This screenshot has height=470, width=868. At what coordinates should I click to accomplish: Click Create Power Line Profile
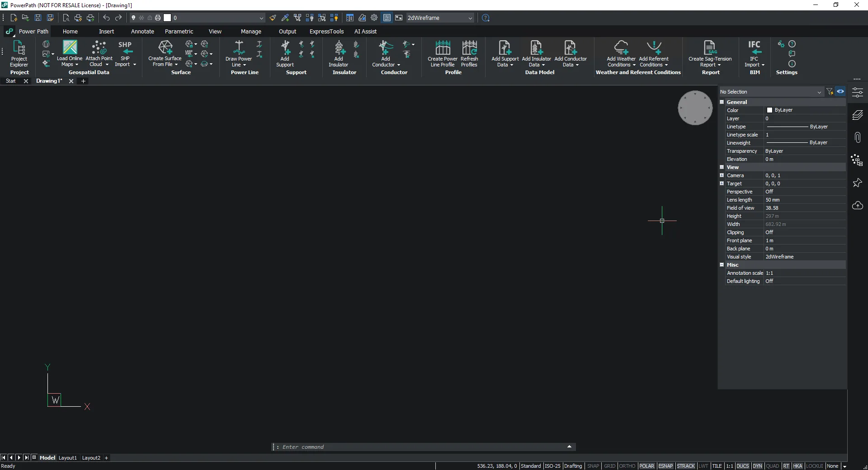point(443,53)
